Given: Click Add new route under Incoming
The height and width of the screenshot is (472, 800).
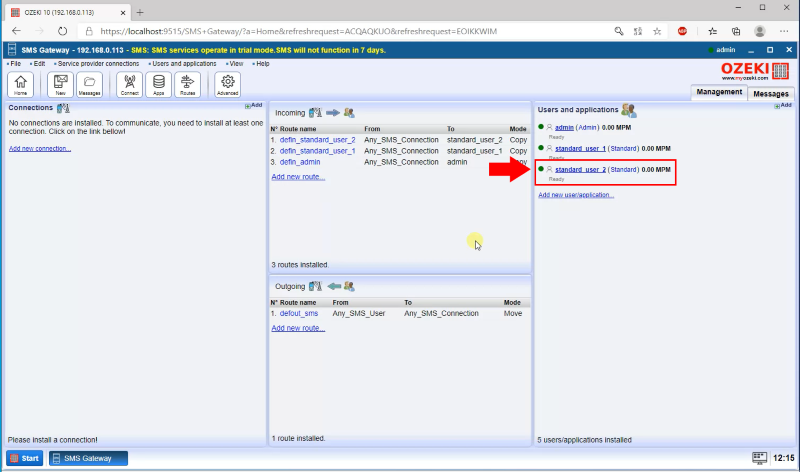Looking at the screenshot, I should pyautogui.click(x=298, y=177).
